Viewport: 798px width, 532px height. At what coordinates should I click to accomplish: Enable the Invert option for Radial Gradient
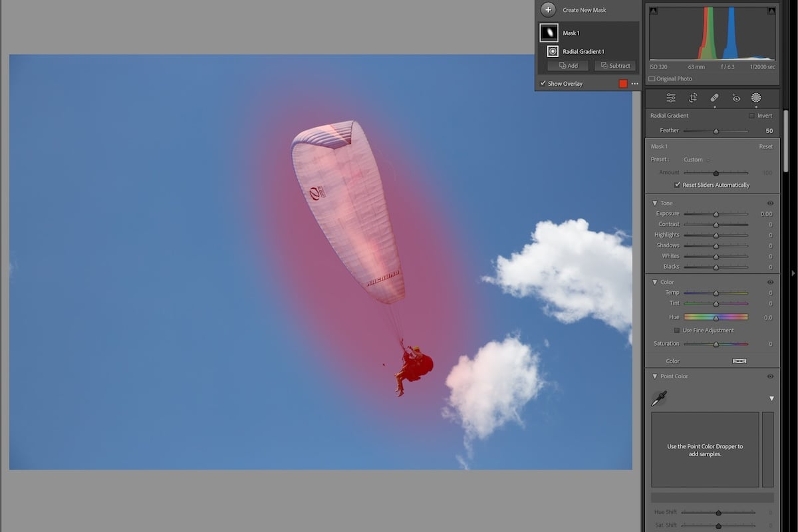(x=750, y=115)
